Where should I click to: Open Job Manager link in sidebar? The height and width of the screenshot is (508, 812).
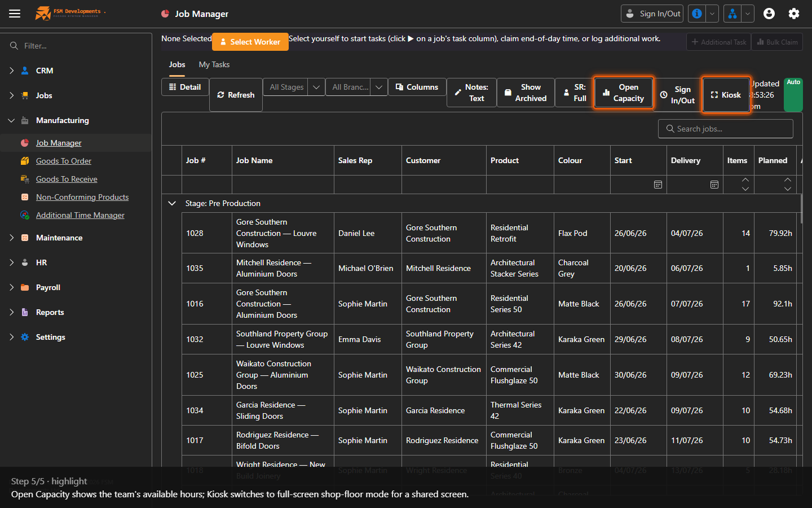point(59,143)
